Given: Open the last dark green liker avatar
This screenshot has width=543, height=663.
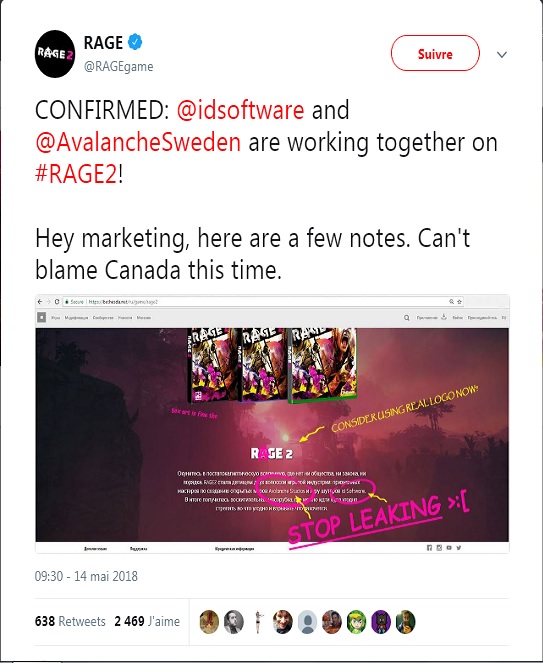Looking at the screenshot, I should coord(406,622).
